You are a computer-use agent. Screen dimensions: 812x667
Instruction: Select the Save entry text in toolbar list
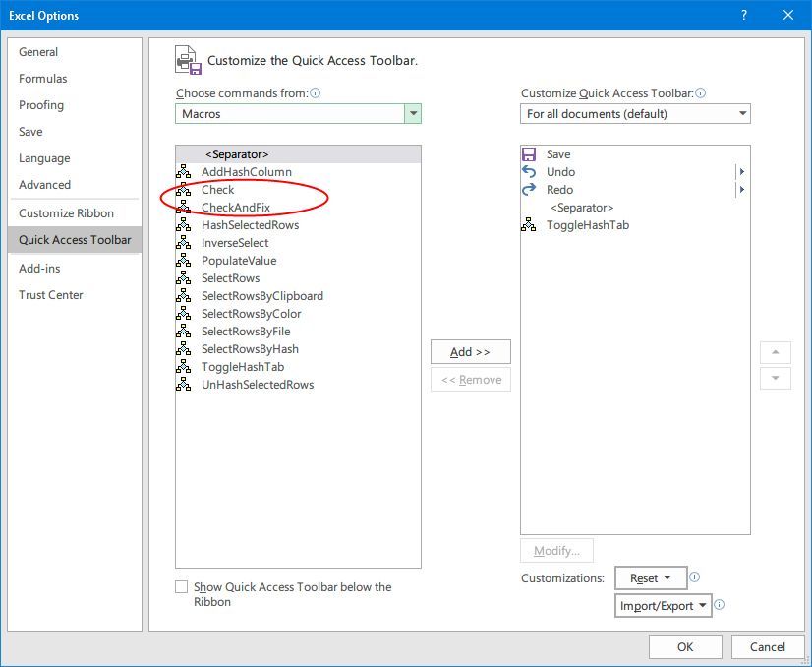[x=558, y=154]
